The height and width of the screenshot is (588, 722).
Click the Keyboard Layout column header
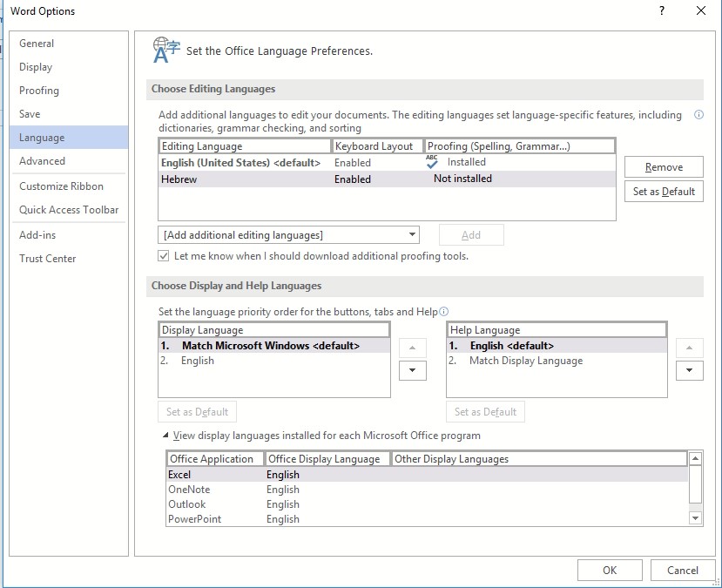click(378, 146)
